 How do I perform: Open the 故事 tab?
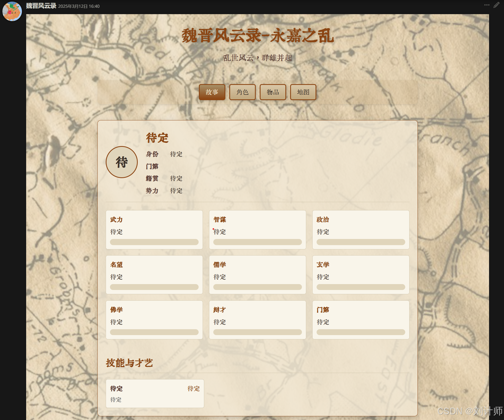(212, 92)
